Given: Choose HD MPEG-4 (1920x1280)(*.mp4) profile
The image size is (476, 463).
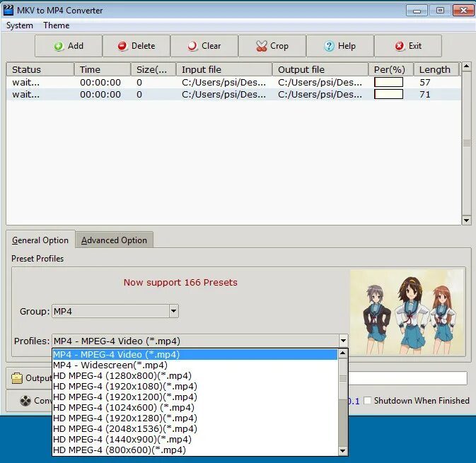Looking at the screenshot, I should (195, 418).
